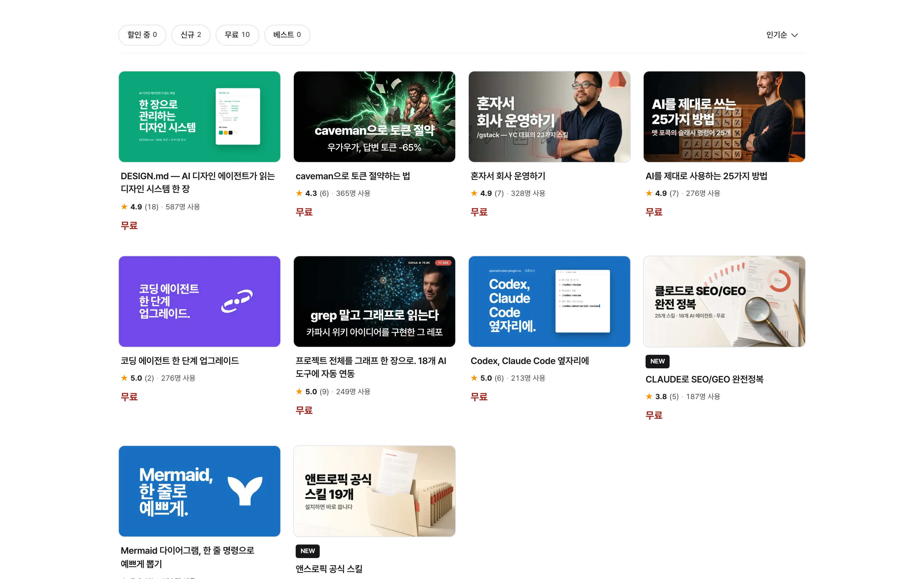Click the AI를 제대로 사용하는 25가지 방법 title
Viewport: 924px width, 579px height.
tap(706, 176)
